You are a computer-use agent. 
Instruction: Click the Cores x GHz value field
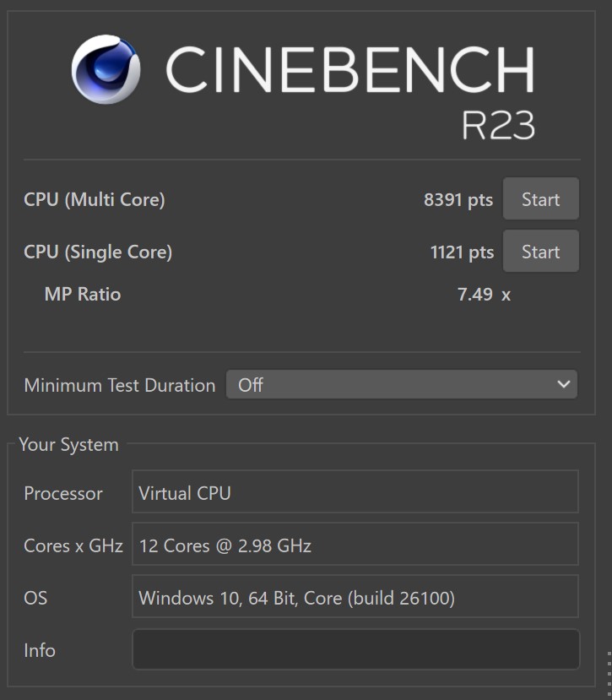coord(355,544)
